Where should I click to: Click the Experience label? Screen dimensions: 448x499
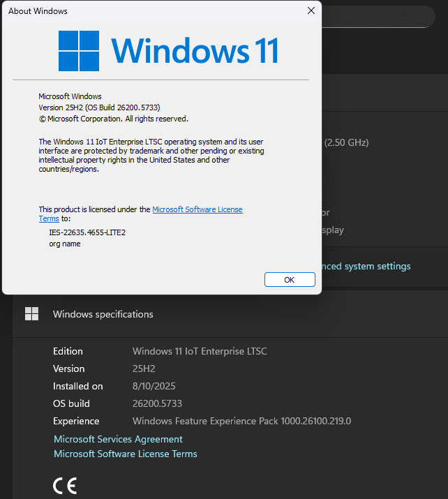click(x=76, y=421)
